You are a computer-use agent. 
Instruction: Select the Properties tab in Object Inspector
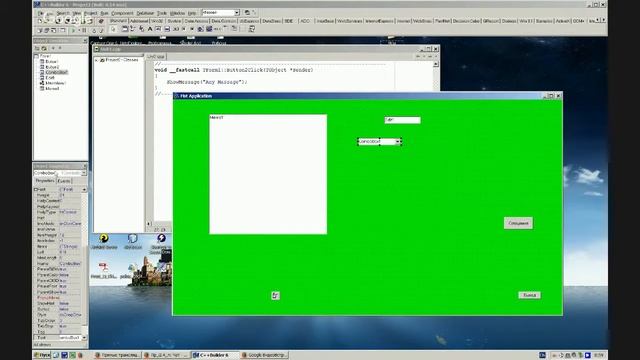44,180
